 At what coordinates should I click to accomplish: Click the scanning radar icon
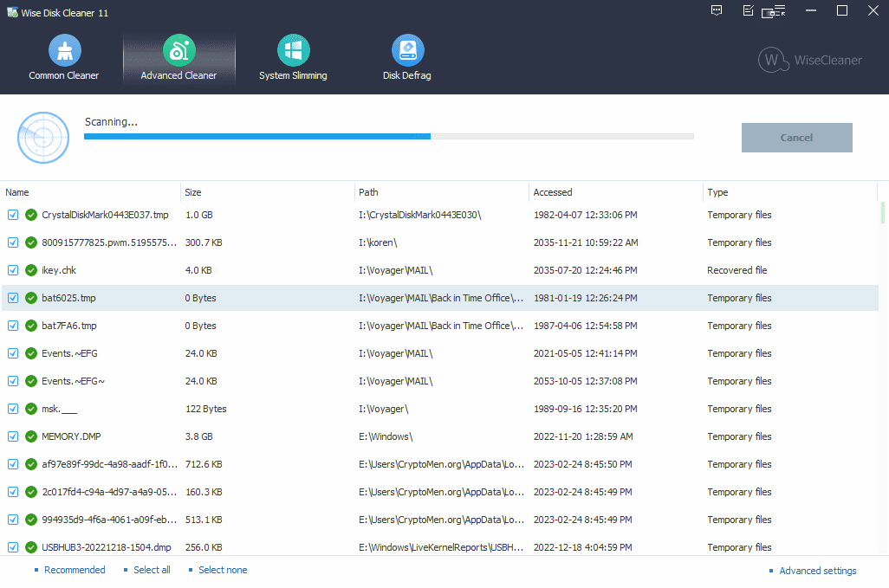[43, 138]
